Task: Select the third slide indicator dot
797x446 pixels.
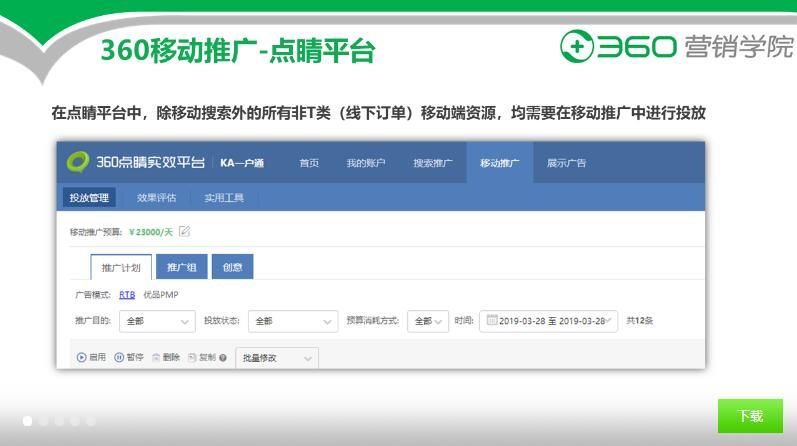Action: (x=59, y=421)
